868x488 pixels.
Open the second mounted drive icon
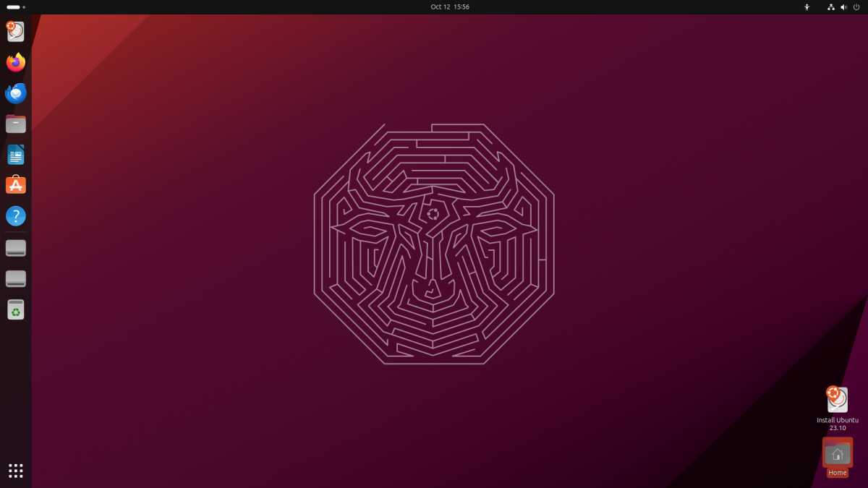pos(15,278)
